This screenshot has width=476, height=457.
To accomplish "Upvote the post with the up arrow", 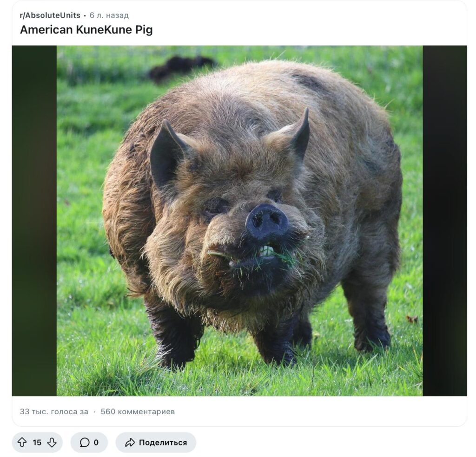I will pos(22,443).
